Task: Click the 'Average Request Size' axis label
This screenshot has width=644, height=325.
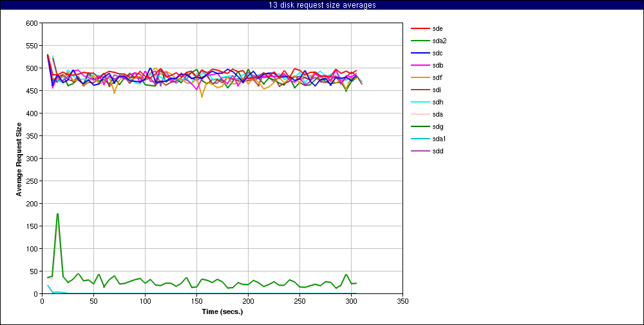Action: (19, 158)
